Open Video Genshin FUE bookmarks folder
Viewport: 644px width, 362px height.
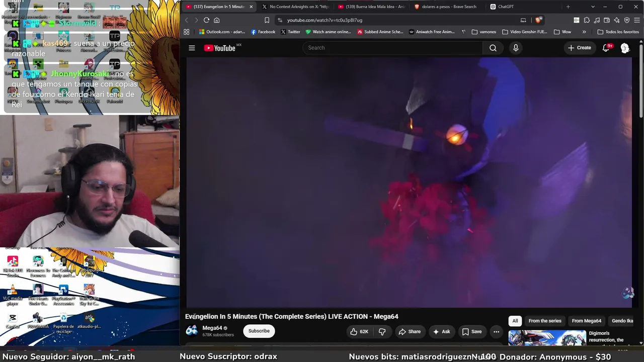524,32
